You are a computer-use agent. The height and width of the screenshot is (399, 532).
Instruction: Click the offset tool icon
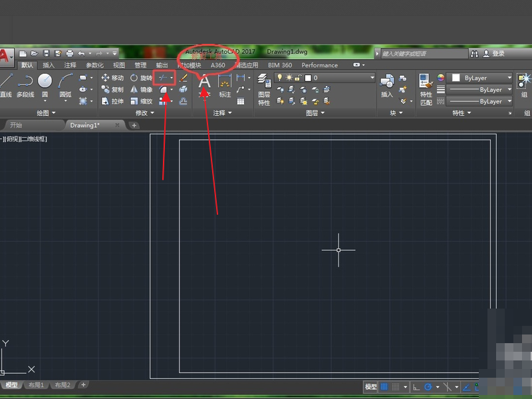pyautogui.click(x=184, y=101)
